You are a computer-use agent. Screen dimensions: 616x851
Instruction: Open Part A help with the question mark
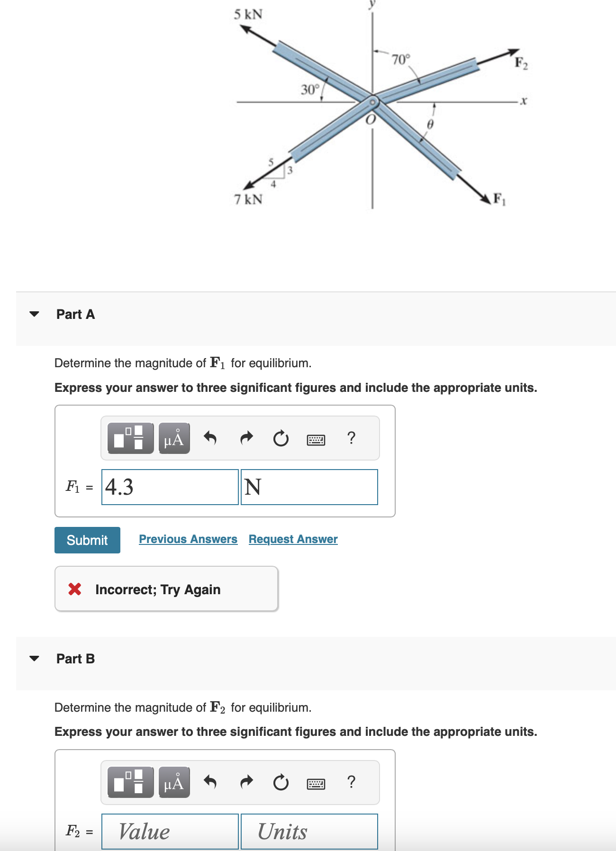point(351,440)
